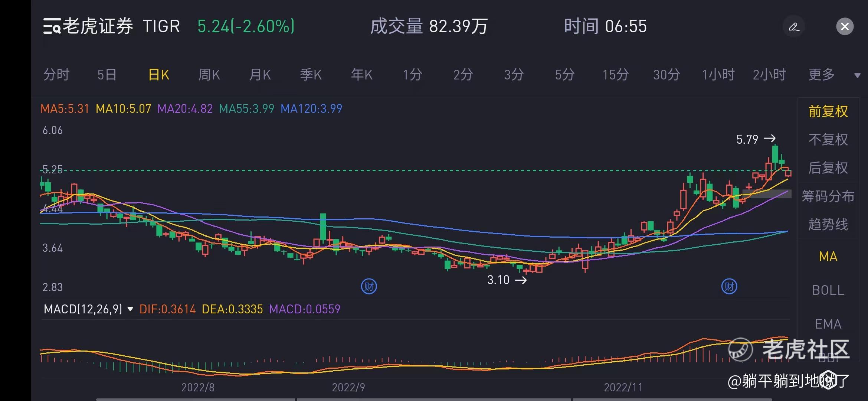Open 筹码分布 chip distribution

[828, 196]
